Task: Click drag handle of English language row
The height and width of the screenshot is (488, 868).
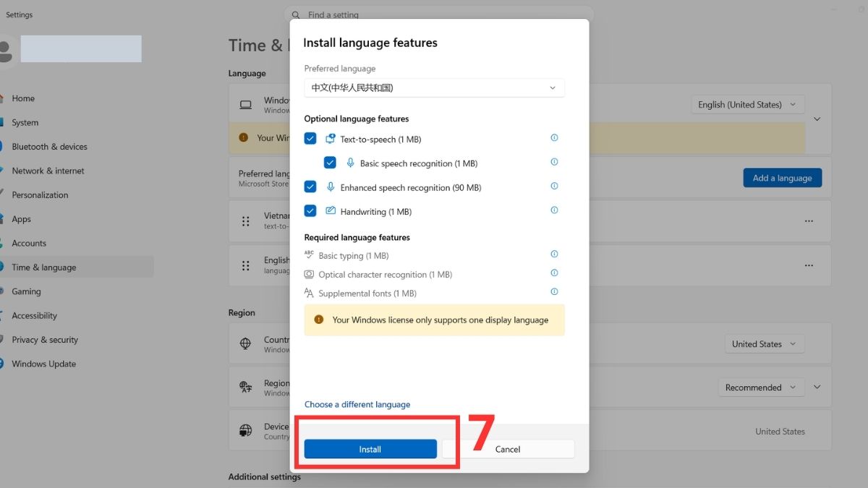Action: pyautogui.click(x=246, y=265)
